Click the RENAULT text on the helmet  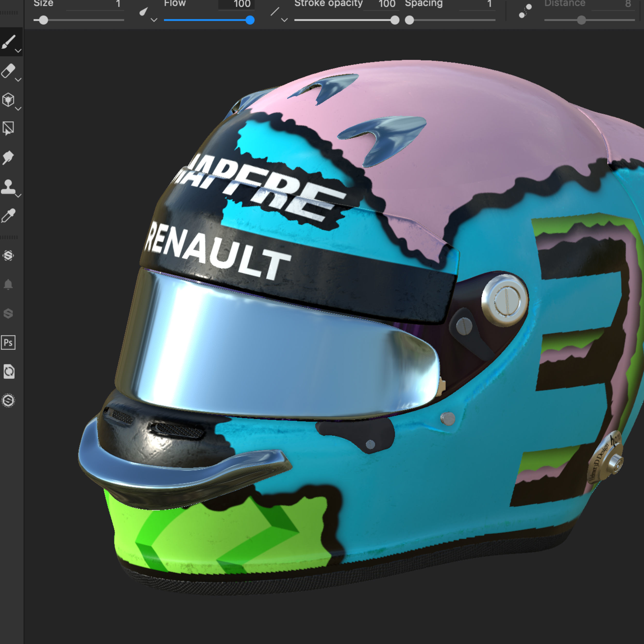click(x=217, y=251)
